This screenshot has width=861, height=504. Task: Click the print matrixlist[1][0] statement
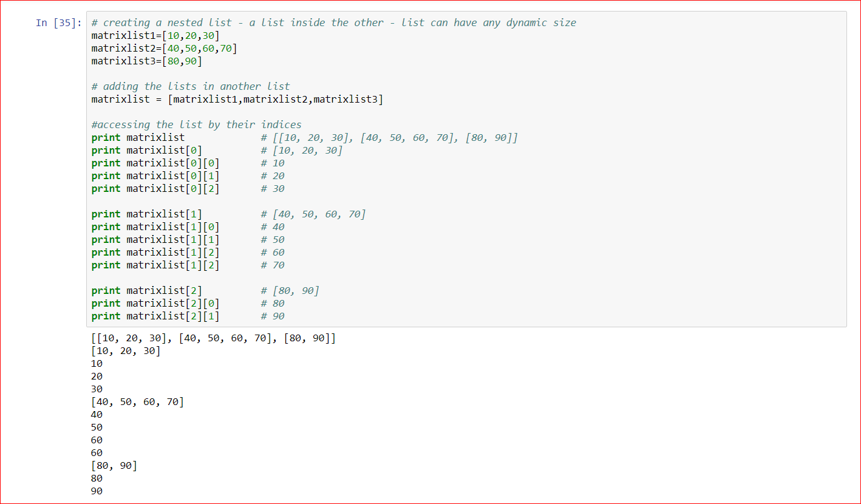click(155, 227)
